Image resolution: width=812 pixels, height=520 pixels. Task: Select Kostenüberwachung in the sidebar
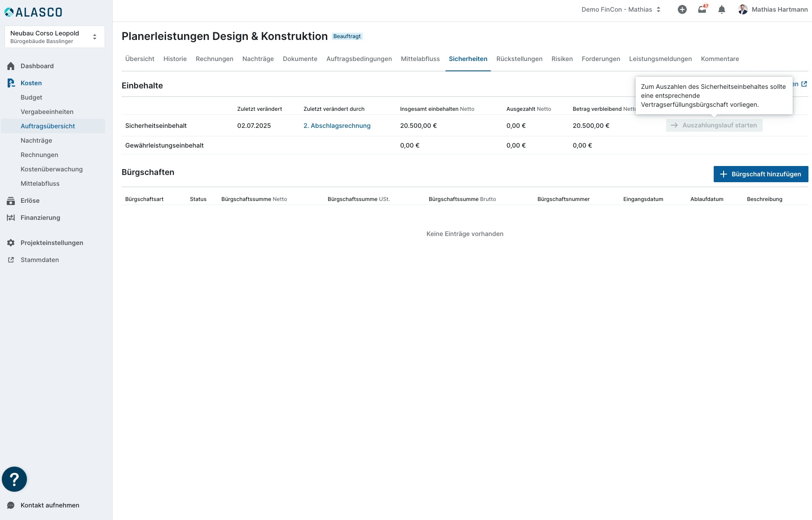click(x=52, y=169)
